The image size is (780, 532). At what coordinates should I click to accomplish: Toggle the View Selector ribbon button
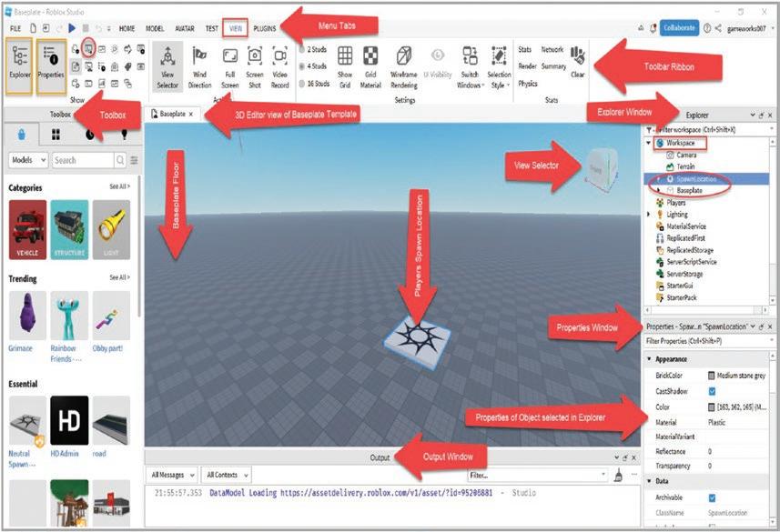tap(167, 66)
